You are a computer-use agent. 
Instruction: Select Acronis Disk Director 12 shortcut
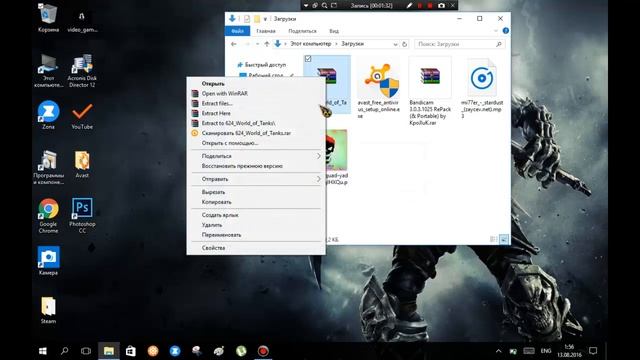82,70
